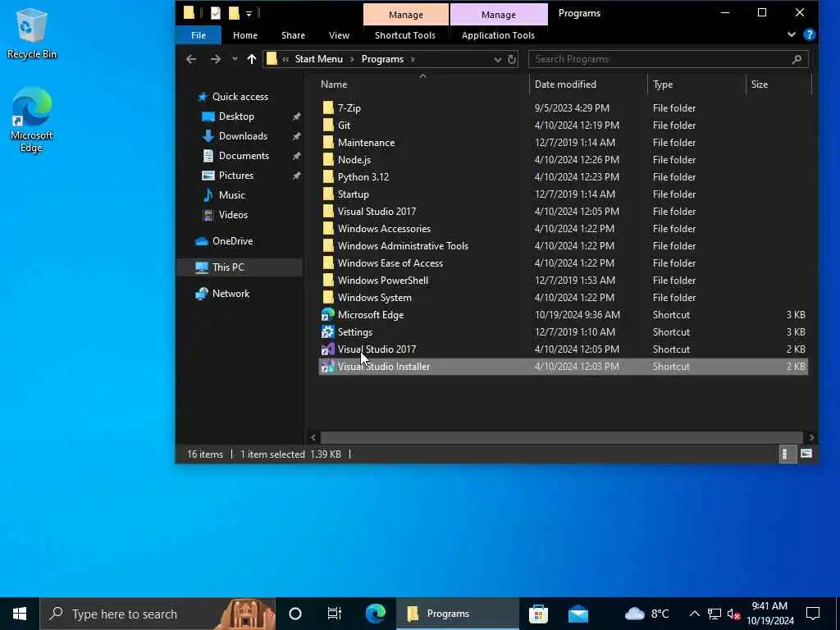Unpin Pictures using its pin icon
This screenshot has height=630, width=840.
[x=296, y=176]
